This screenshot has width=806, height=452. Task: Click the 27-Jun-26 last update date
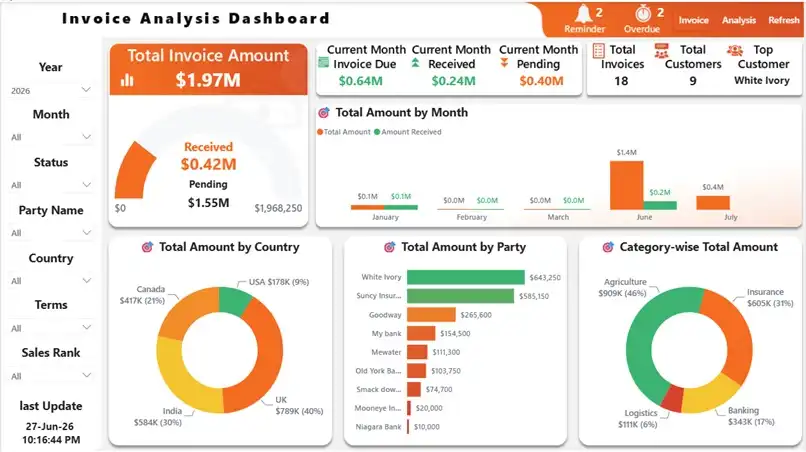pyautogui.click(x=50, y=426)
